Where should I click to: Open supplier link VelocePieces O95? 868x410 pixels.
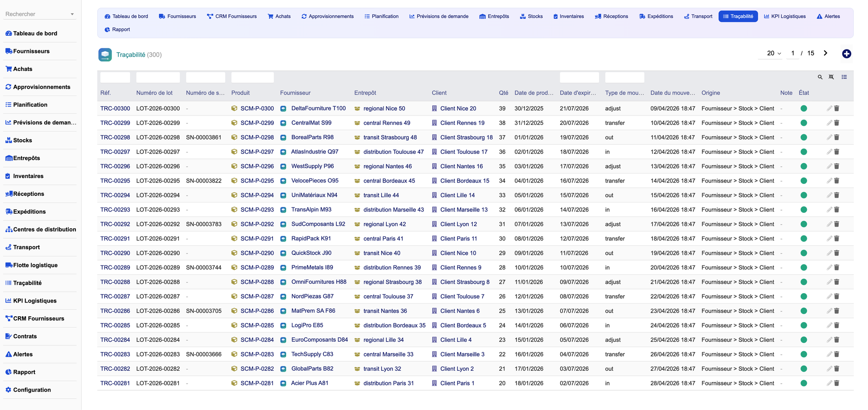click(x=315, y=181)
